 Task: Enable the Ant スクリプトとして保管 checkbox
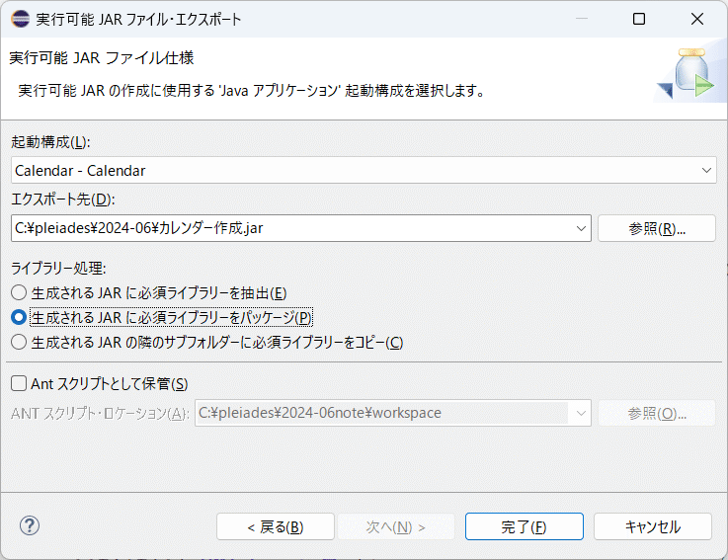[19, 383]
